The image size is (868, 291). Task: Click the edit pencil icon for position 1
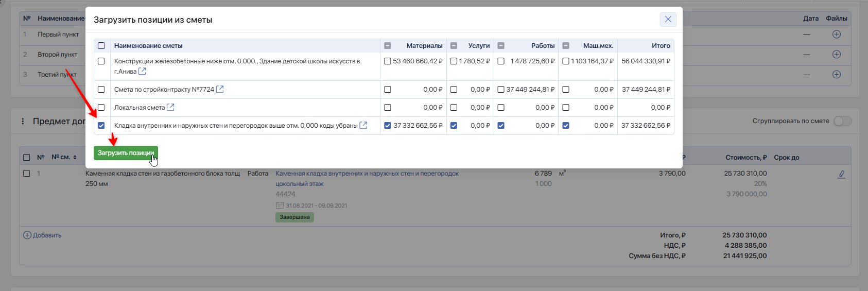pyautogui.click(x=841, y=174)
